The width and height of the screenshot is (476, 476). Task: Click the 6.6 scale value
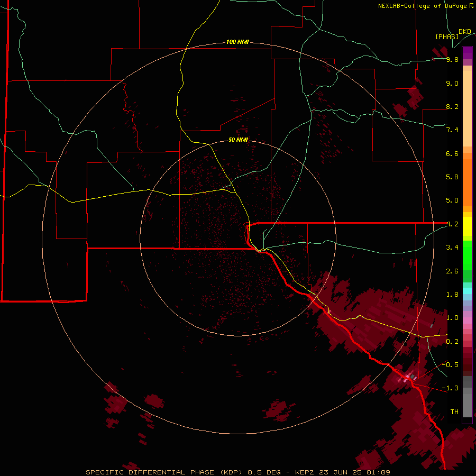tap(452, 153)
